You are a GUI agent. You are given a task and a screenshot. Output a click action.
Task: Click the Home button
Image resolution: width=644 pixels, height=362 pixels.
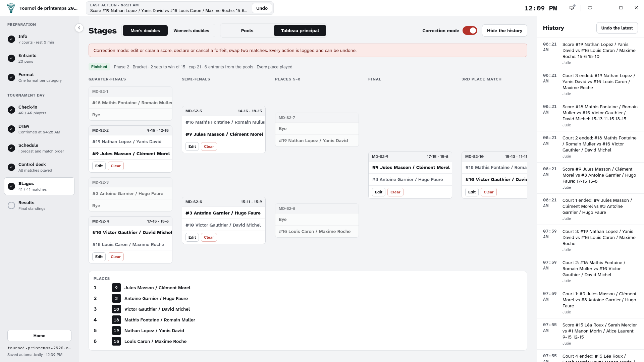coord(39,336)
